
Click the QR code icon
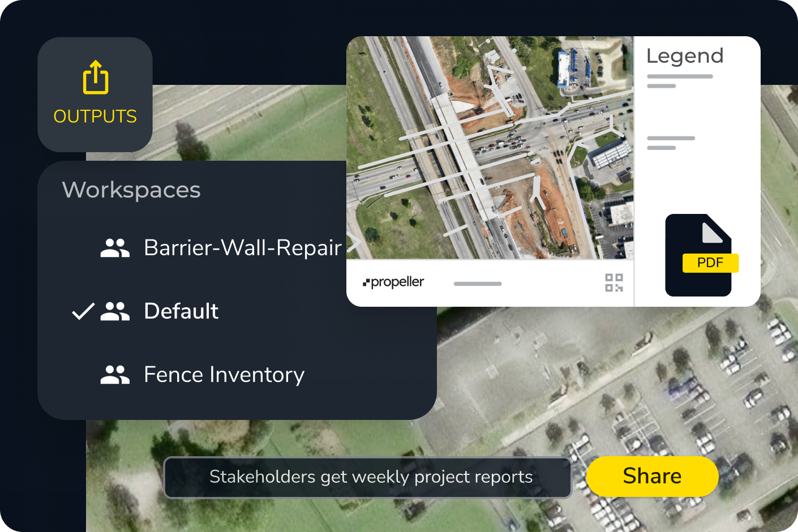(613, 282)
